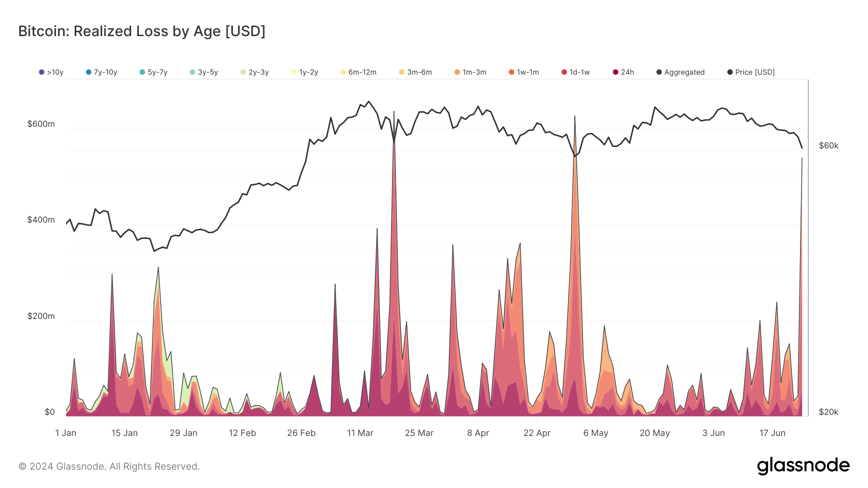
Task: Click the 25 Mar date label
Action: 419,433
